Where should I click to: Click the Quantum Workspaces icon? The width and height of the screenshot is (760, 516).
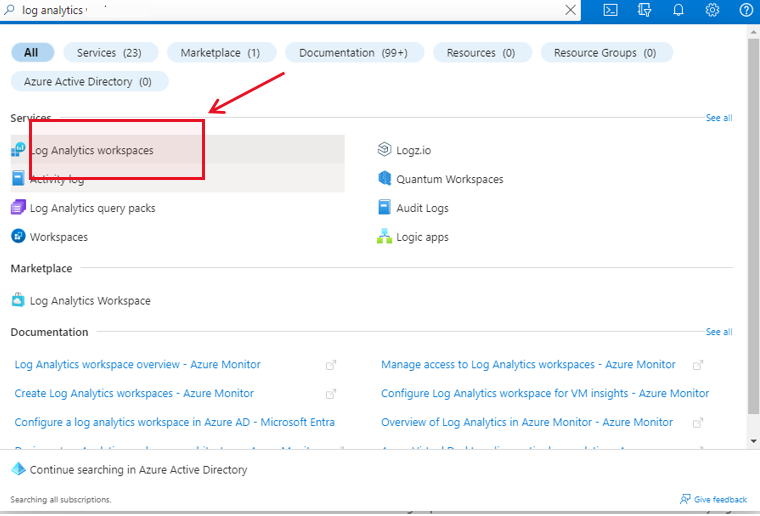tap(384, 178)
